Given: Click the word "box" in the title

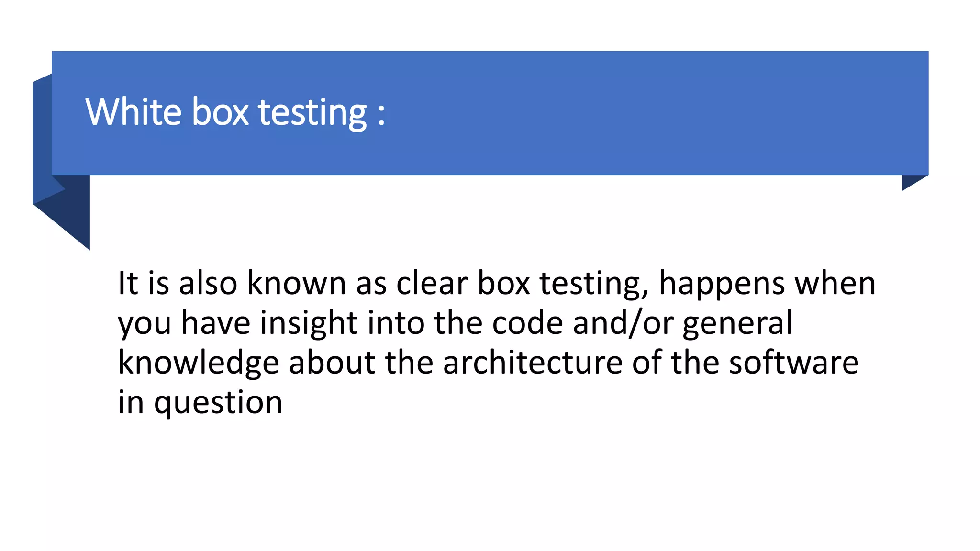Looking at the screenshot, I should pyautogui.click(x=220, y=112).
